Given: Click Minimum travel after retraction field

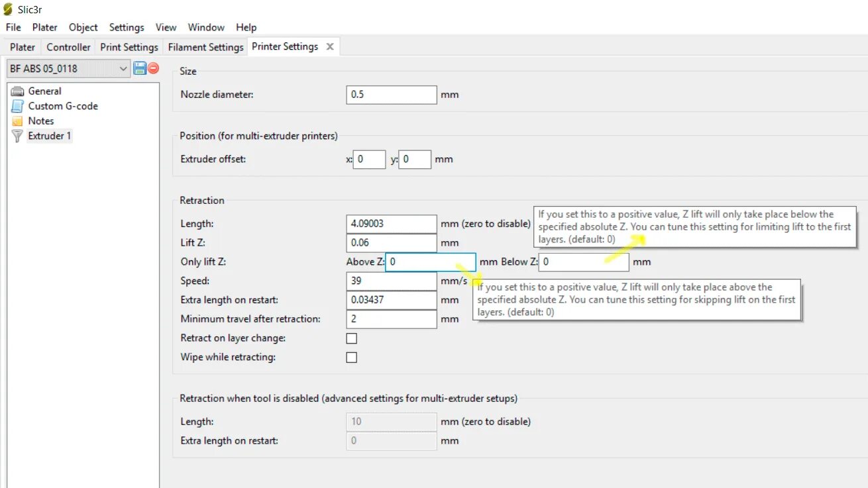Looking at the screenshot, I should point(392,319).
